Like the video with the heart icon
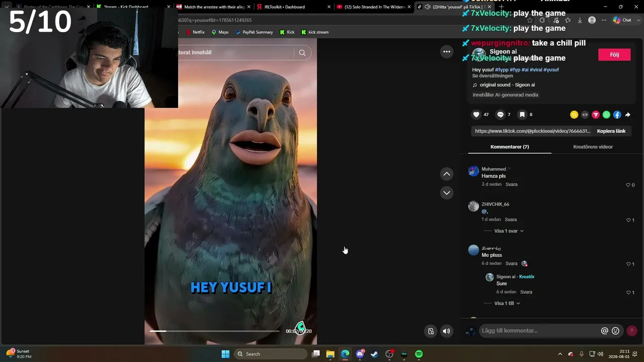This screenshot has height=362, width=644. 476,115
